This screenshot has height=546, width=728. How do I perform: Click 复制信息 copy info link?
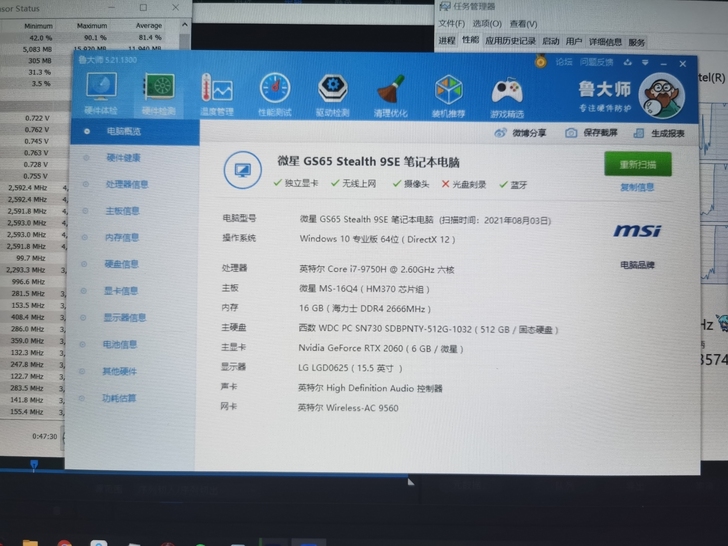coord(637,187)
